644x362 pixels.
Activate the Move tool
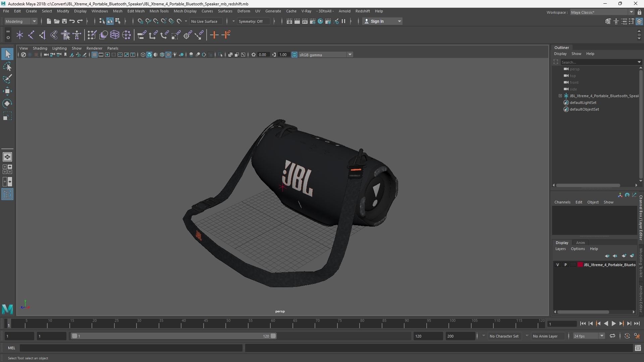[7, 91]
